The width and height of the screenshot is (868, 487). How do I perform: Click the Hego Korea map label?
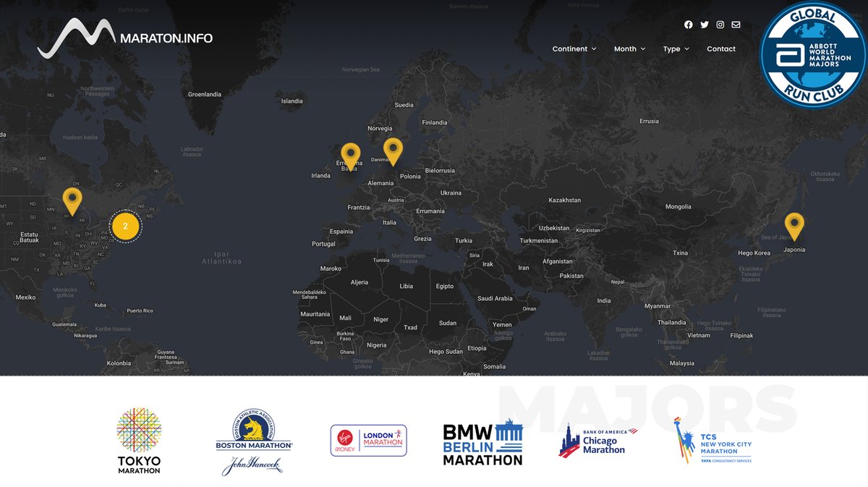754,253
